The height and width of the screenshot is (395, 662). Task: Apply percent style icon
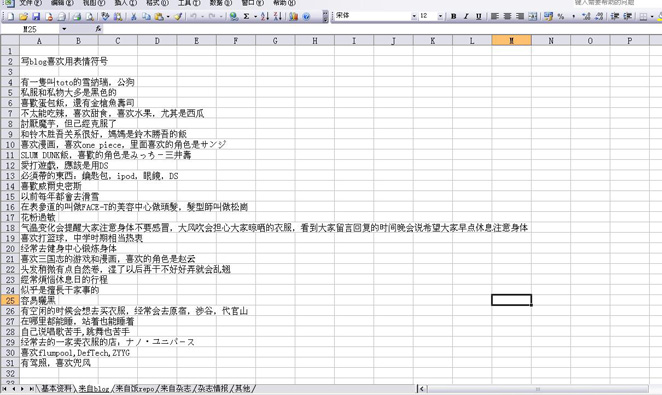click(x=561, y=16)
